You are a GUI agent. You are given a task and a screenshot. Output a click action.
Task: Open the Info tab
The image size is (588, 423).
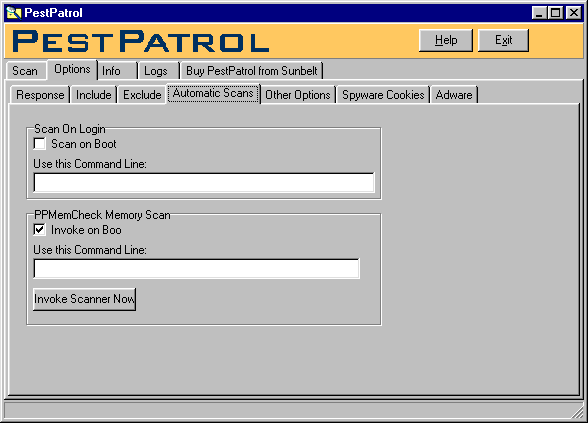click(x=117, y=71)
